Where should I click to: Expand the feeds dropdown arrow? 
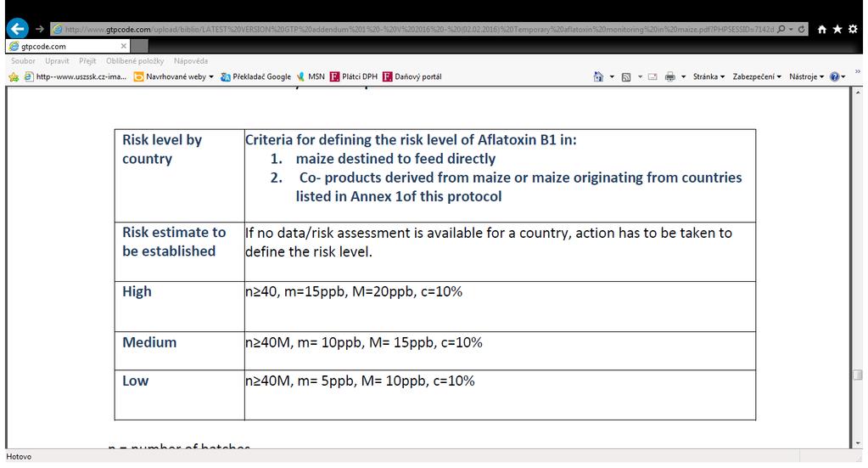coord(640,77)
